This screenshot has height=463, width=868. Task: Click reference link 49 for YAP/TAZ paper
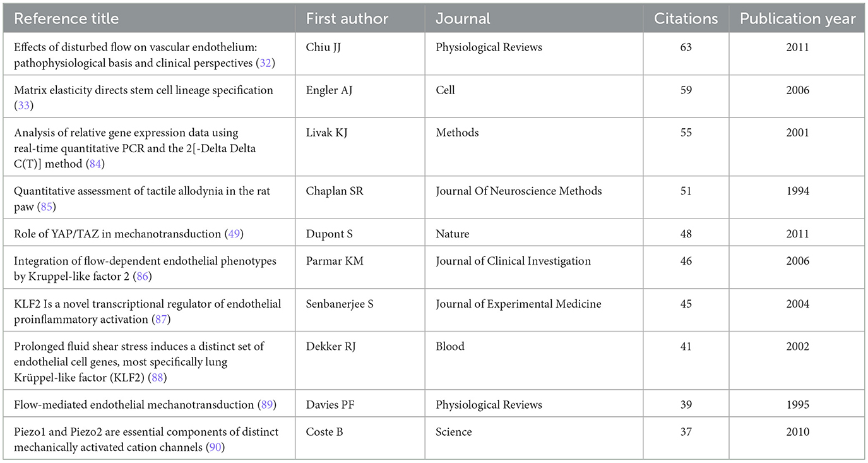pyautogui.click(x=232, y=234)
